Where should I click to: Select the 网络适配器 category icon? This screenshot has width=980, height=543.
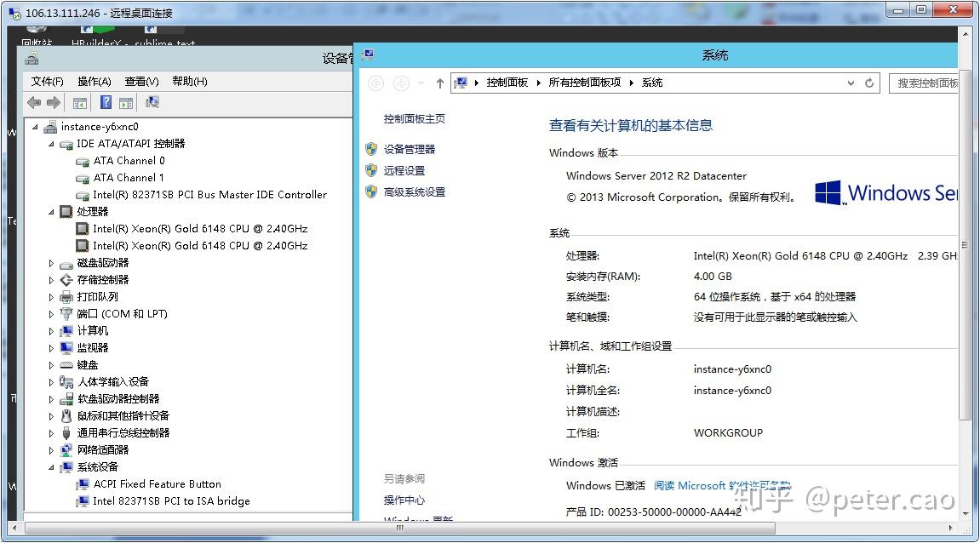[x=67, y=450]
